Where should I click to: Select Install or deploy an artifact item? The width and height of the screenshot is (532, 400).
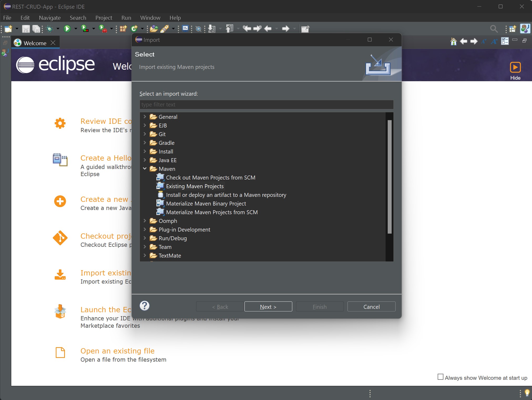pyautogui.click(x=226, y=195)
